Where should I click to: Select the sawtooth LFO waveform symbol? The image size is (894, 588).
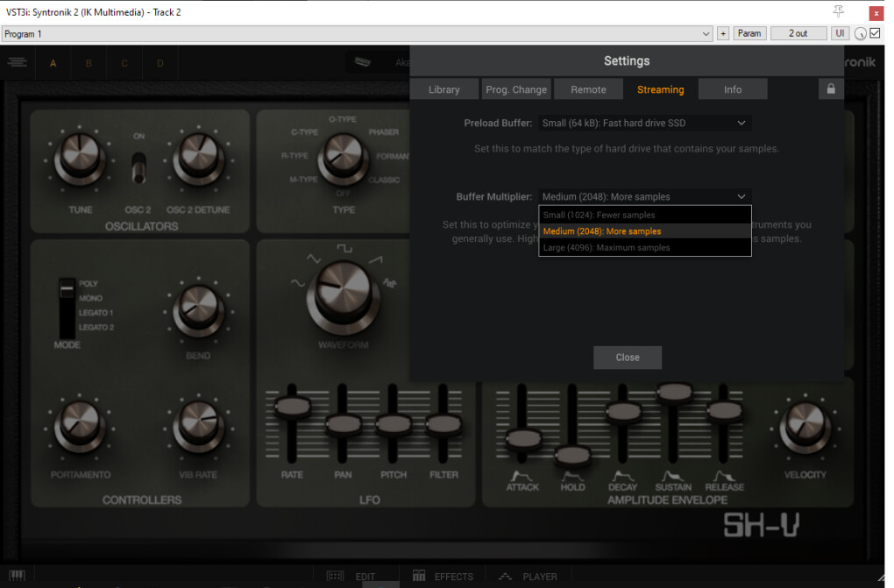(375, 260)
